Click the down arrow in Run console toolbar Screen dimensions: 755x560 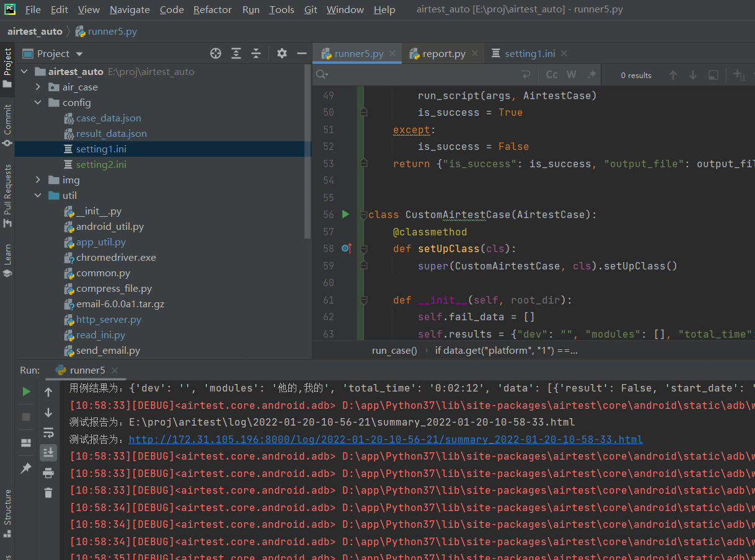tap(48, 413)
